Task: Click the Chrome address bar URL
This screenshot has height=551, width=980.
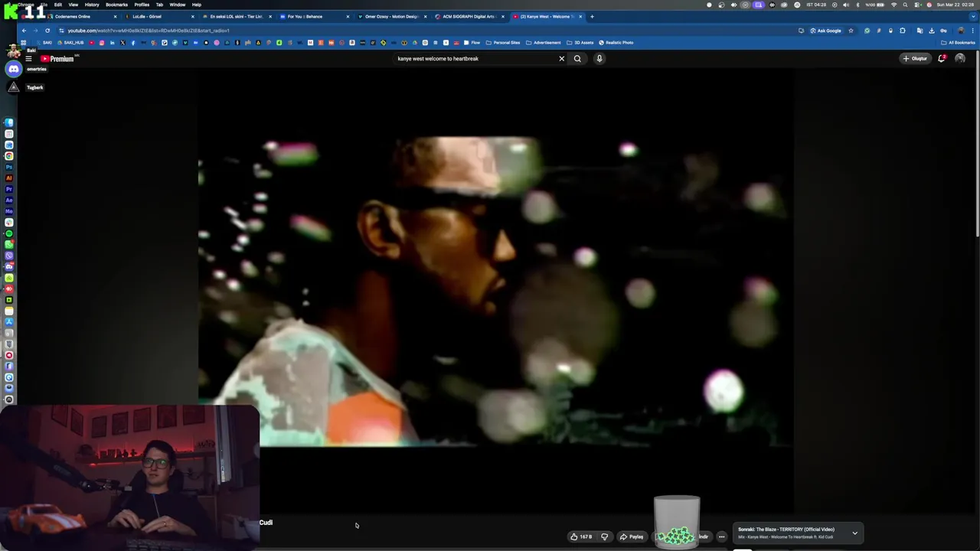Action: coord(149,31)
